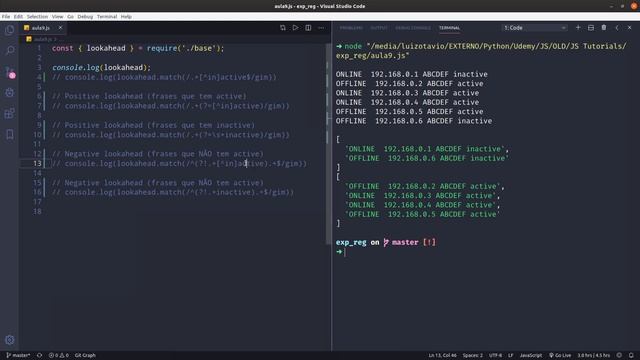Click the aula9.js breadcrumb path item
Screen dimensions: 640x360
point(42,39)
